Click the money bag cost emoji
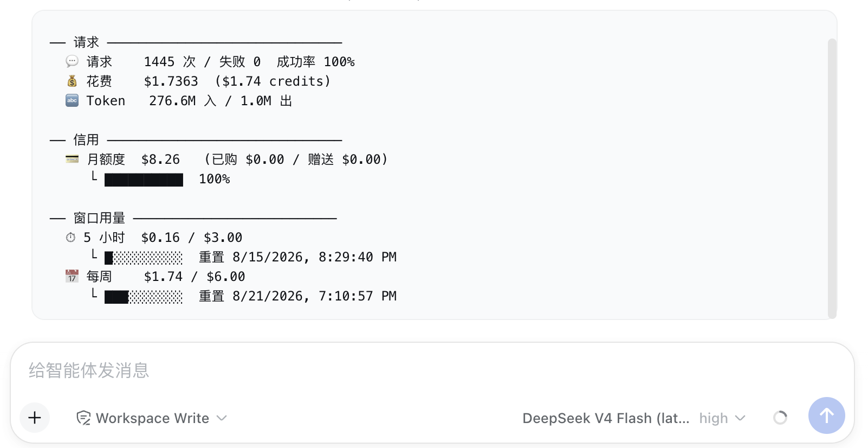Viewport: 868px width, 448px height. coord(72,81)
